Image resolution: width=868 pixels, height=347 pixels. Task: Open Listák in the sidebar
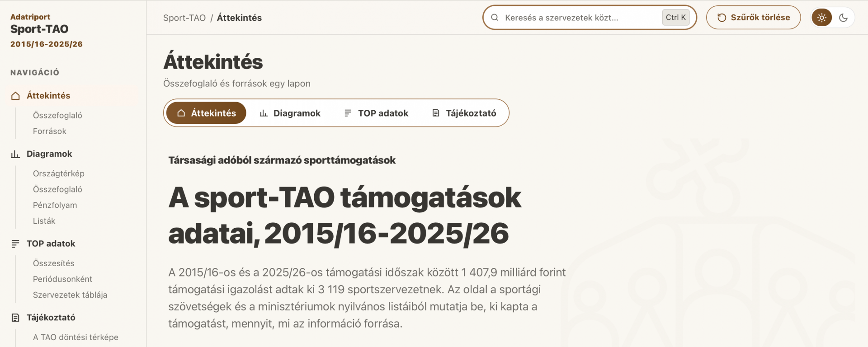pyautogui.click(x=44, y=221)
